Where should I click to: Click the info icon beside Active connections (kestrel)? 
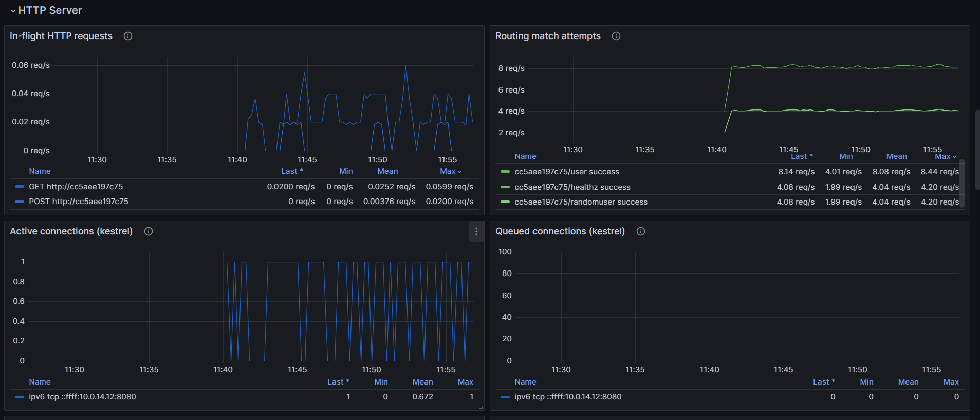click(149, 231)
